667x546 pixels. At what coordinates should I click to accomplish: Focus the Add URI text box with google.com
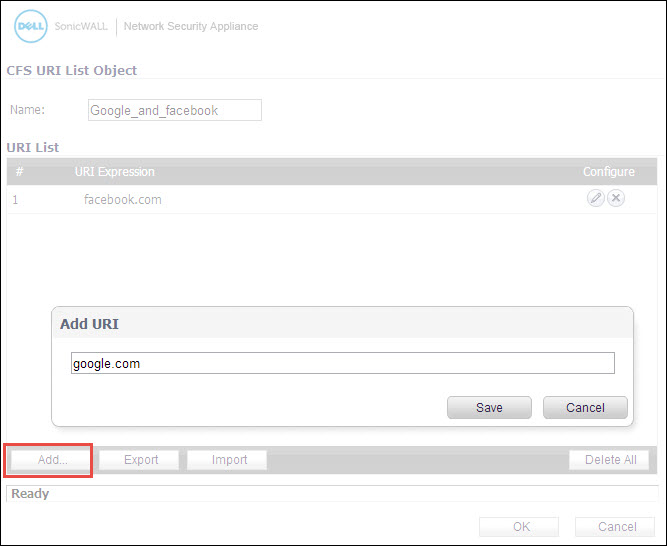342,364
